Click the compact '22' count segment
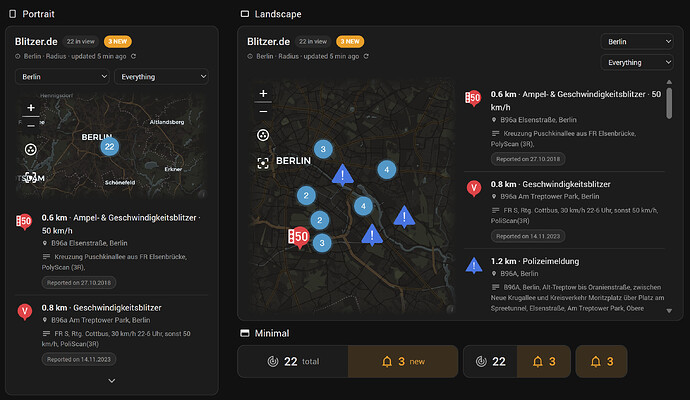Image resolution: width=690 pixels, height=400 pixels. coord(490,362)
